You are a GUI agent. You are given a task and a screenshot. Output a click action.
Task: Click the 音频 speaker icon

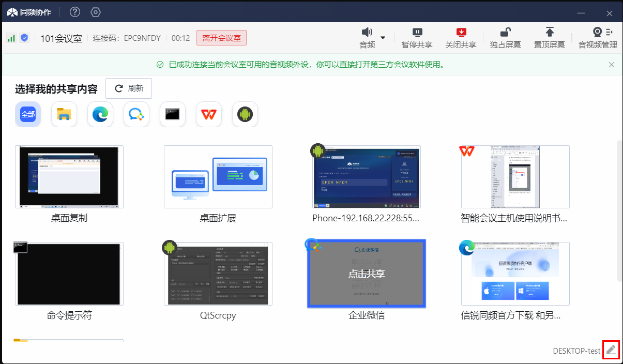(x=367, y=33)
